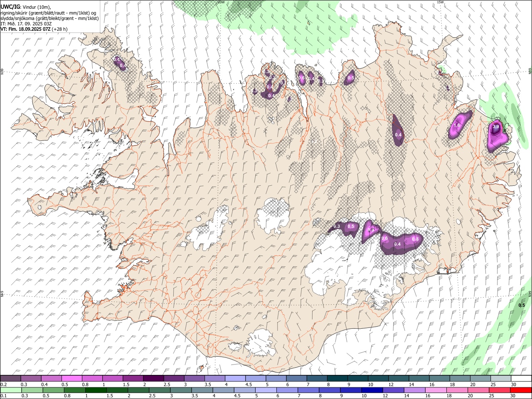Click the 0.3 value label by the glacier
532x399 pixels.
click(x=337, y=227)
